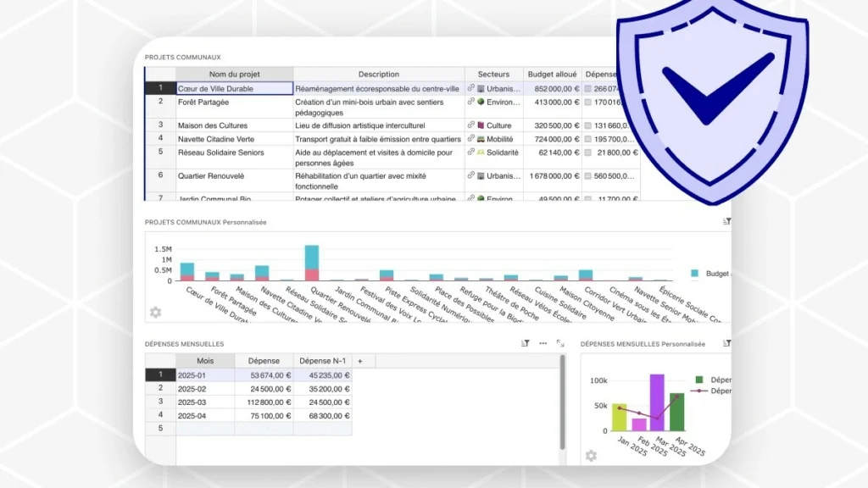868x488 pixels.
Task: Switch to the Projets Communaux section header
Action: (183, 58)
